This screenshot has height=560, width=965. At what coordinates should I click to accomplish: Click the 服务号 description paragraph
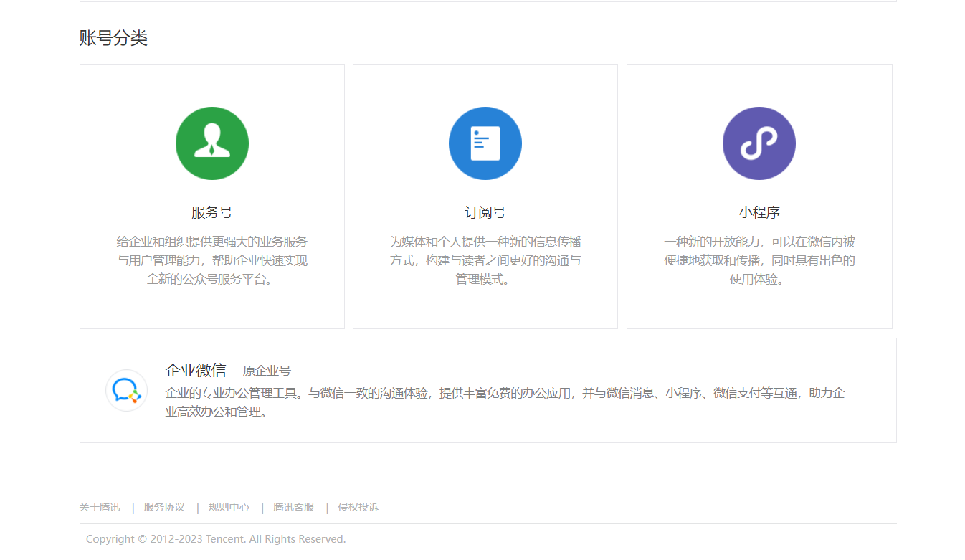212,260
